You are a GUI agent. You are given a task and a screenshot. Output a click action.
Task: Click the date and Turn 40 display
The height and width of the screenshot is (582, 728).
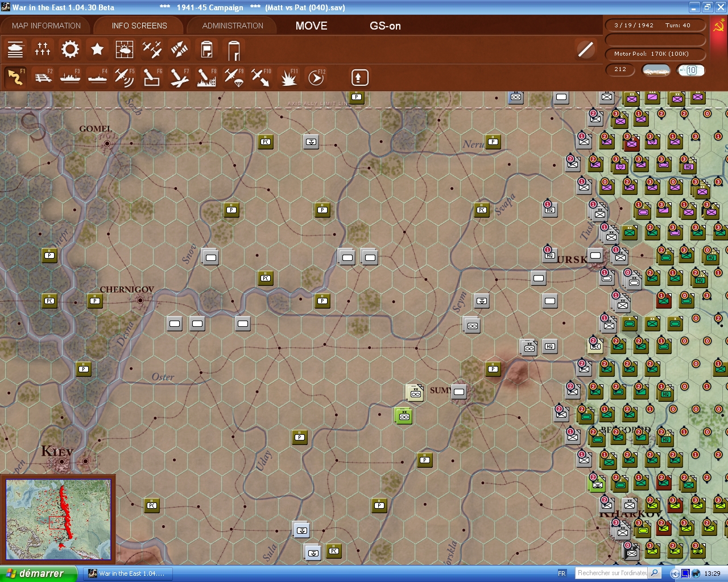[x=655, y=26]
